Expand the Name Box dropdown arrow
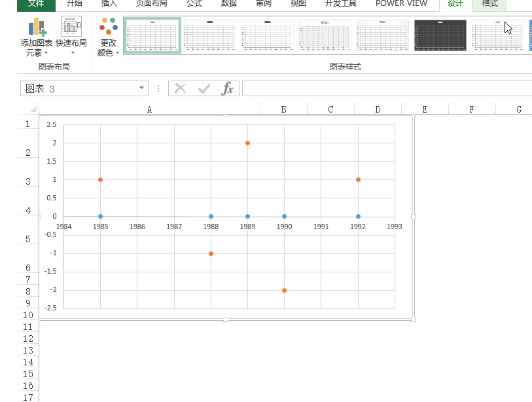The height and width of the screenshot is (402, 532). tap(142, 88)
